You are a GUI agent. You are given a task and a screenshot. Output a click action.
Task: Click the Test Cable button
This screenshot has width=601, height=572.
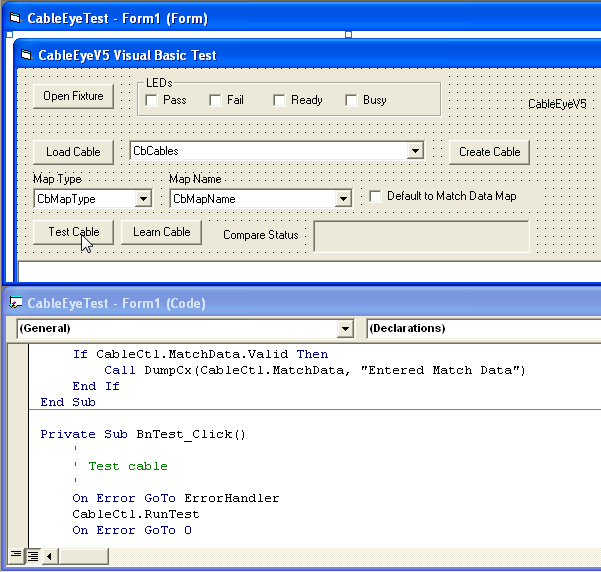(x=73, y=232)
